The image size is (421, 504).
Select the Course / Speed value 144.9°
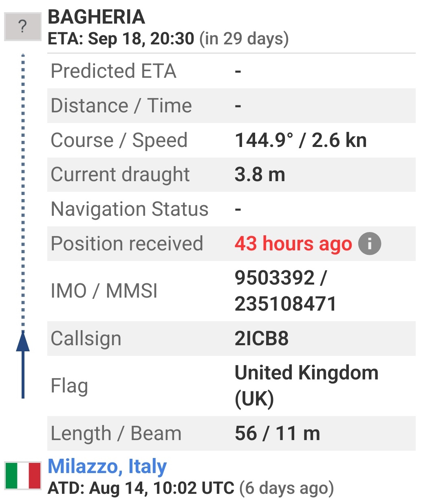tap(264, 140)
